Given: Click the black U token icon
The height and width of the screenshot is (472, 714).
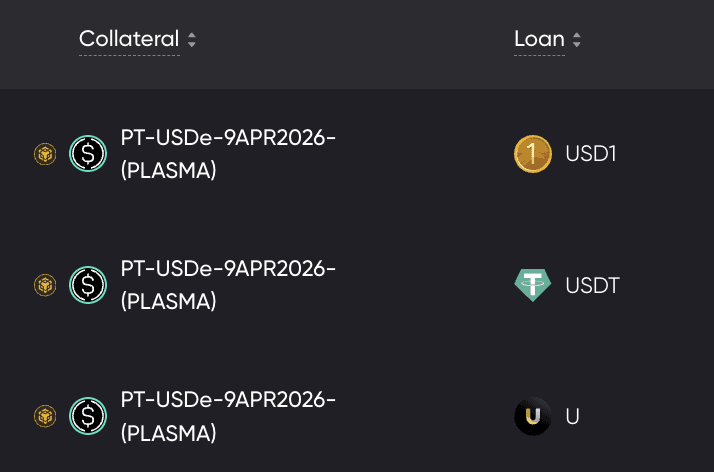Looking at the screenshot, I should [533, 416].
